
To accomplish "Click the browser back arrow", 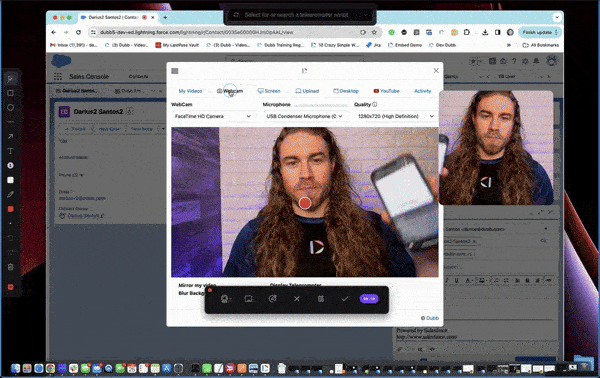I will click(54, 33).
